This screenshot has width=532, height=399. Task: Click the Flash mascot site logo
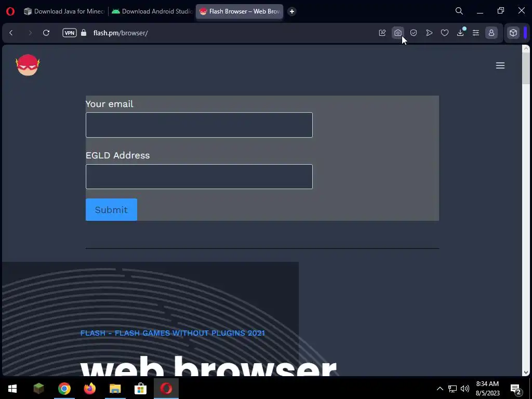28,65
